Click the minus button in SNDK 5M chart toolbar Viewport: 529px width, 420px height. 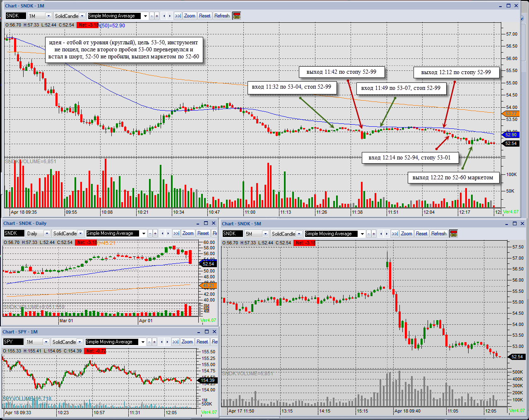click(x=369, y=234)
